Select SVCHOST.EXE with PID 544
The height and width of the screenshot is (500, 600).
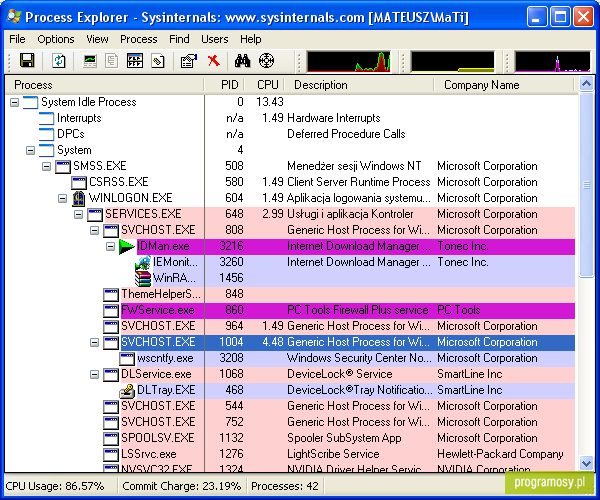click(x=290, y=406)
